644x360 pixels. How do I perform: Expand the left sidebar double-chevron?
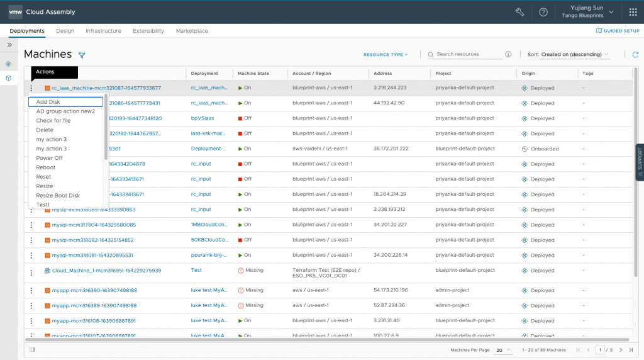pyautogui.click(x=9, y=45)
